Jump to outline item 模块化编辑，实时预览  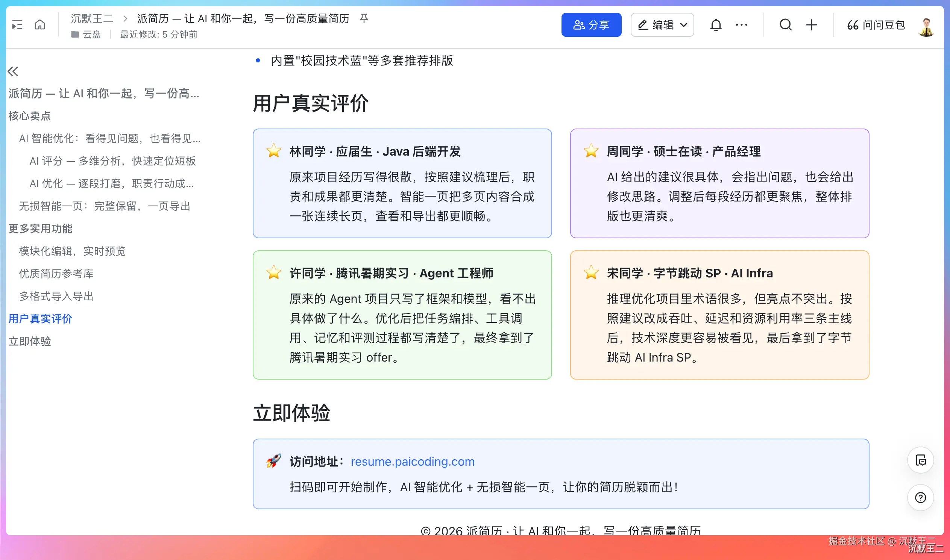(x=72, y=251)
